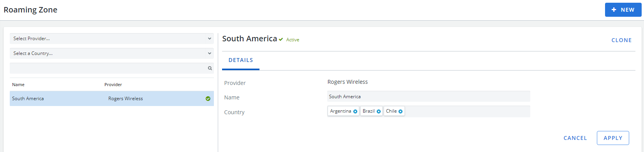Click the green checkmark beside South America title
644x152 pixels.
[281, 39]
